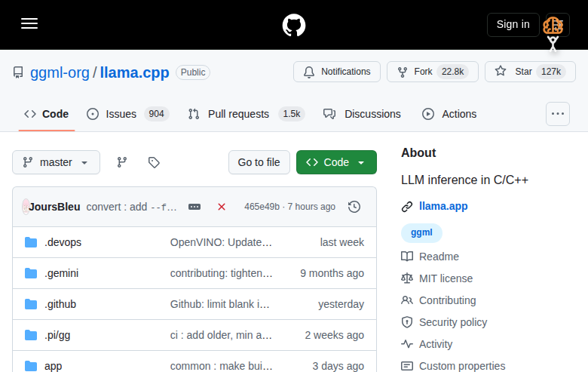This screenshot has height=372, width=588.
Task: Open JoursBleu author link
Action: pyautogui.click(x=55, y=207)
